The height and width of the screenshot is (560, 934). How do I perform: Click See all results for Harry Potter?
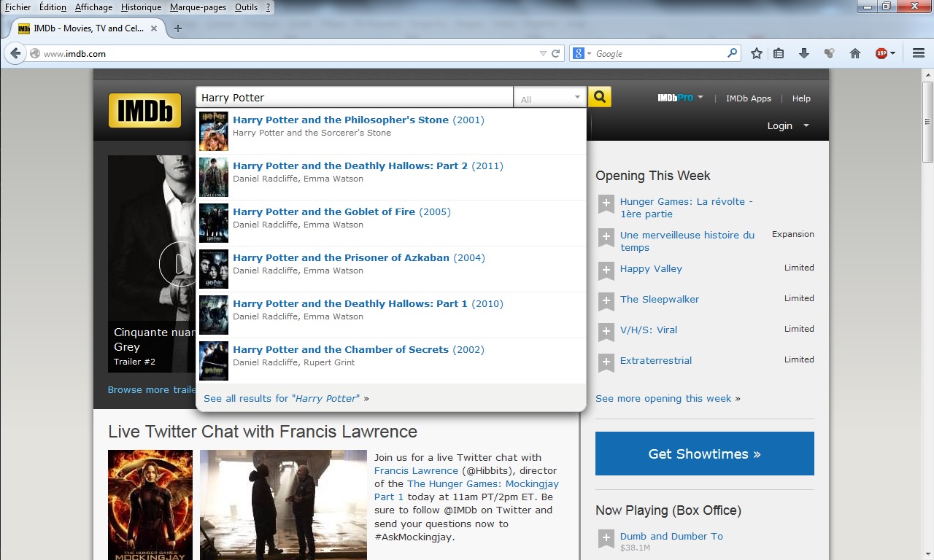286,398
